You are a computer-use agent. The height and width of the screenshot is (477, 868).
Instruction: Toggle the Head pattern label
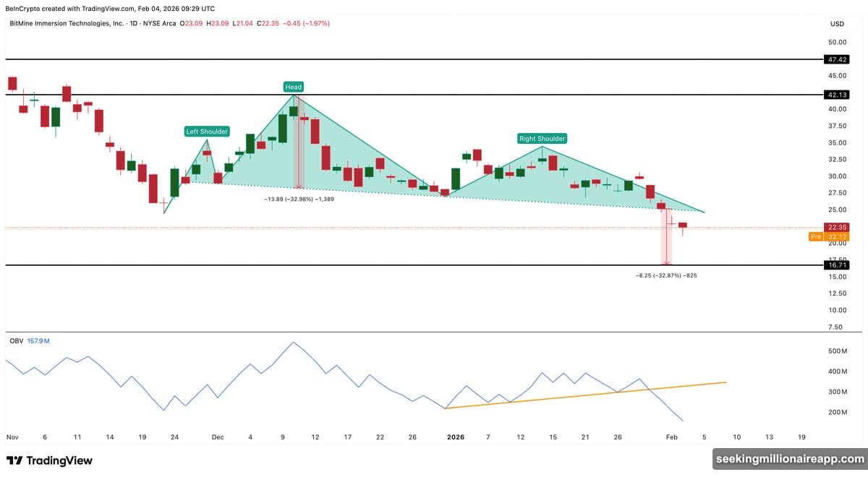(x=293, y=87)
